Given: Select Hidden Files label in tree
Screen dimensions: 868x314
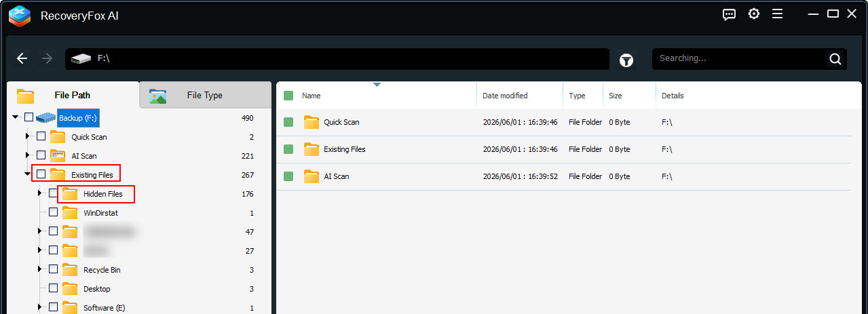Looking at the screenshot, I should (103, 194).
